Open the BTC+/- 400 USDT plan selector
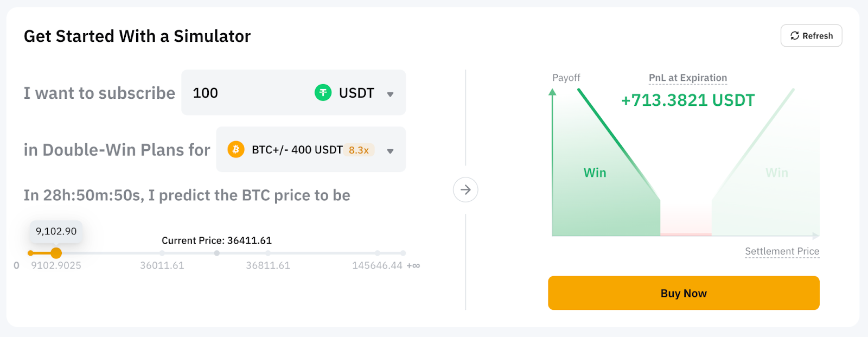The height and width of the screenshot is (337, 868). coord(311,149)
